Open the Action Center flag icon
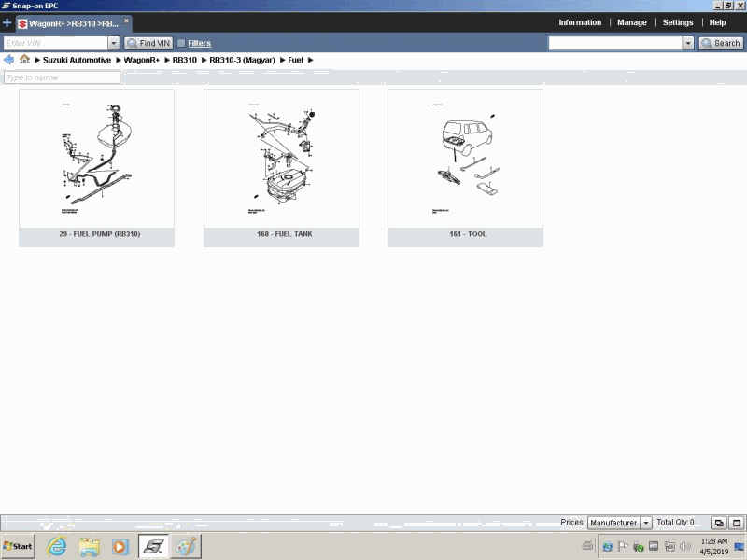Image resolution: width=747 pixels, height=560 pixels. tap(623, 546)
